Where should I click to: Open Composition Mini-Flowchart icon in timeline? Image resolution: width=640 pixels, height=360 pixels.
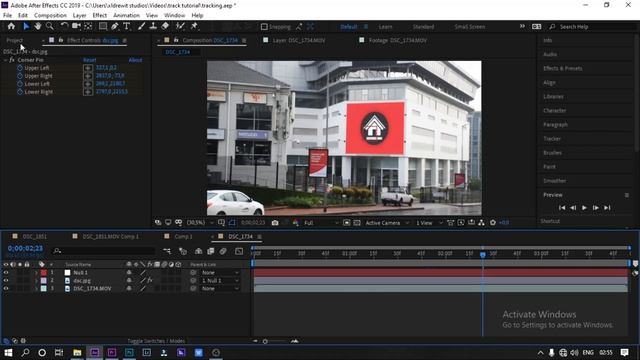[x=167, y=251]
